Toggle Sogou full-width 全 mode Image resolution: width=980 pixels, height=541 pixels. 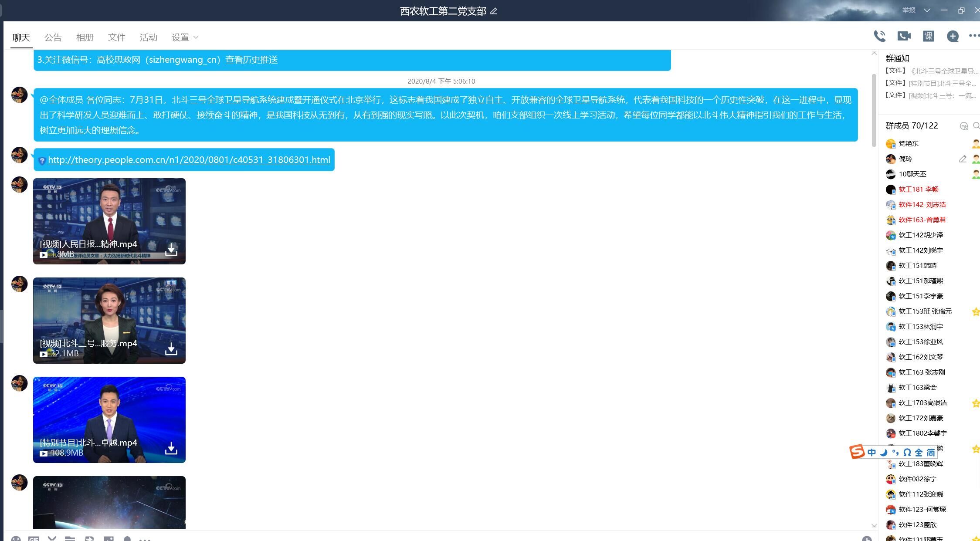tap(919, 452)
